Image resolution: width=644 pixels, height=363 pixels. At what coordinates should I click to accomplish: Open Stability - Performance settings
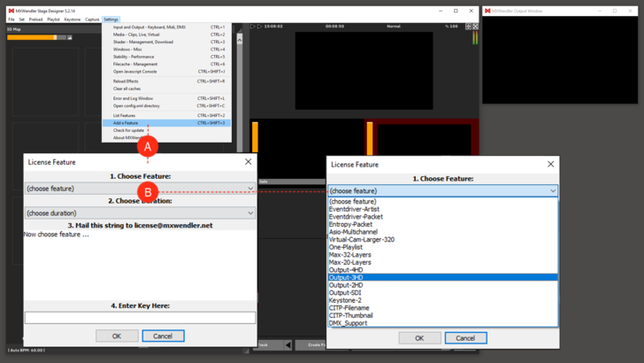pyautogui.click(x=166, y=57)
